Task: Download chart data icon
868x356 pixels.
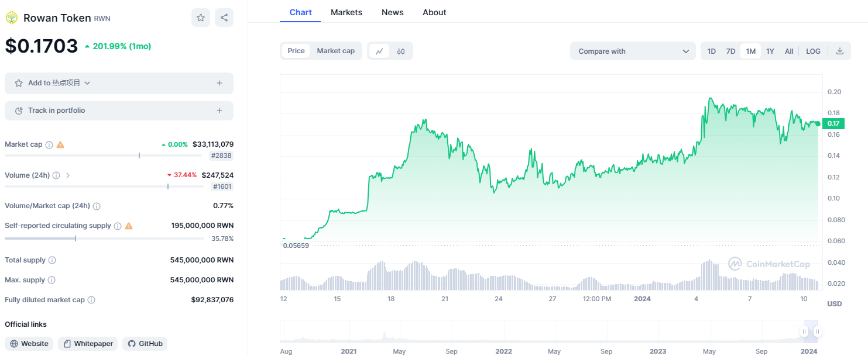Action: click(x=840, y=51)
